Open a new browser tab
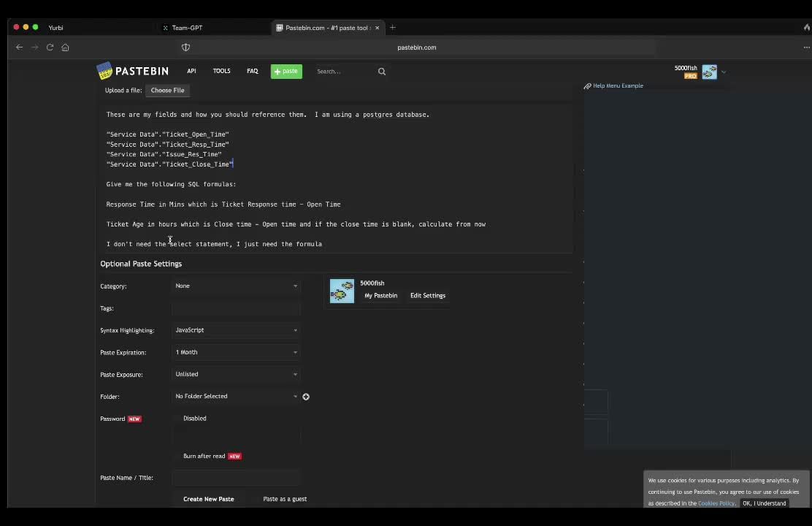The image size is (812, 526). pyautogui.click(x=393, y=28)
